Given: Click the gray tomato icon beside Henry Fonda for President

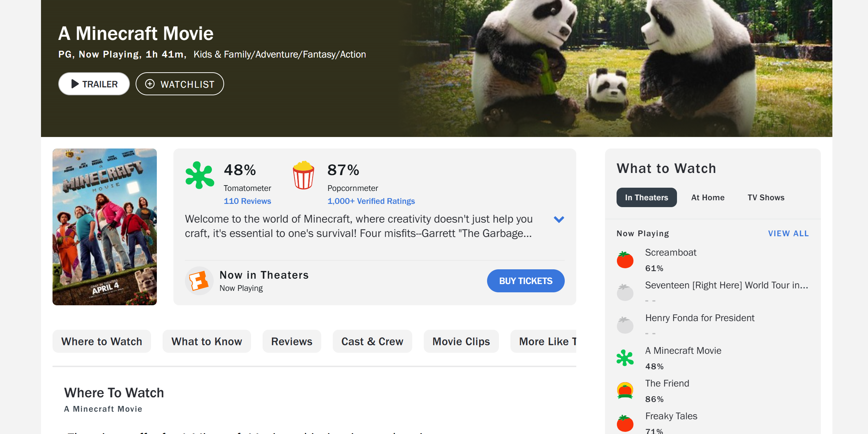Looking at the screenshot, I should coord(625,325).
